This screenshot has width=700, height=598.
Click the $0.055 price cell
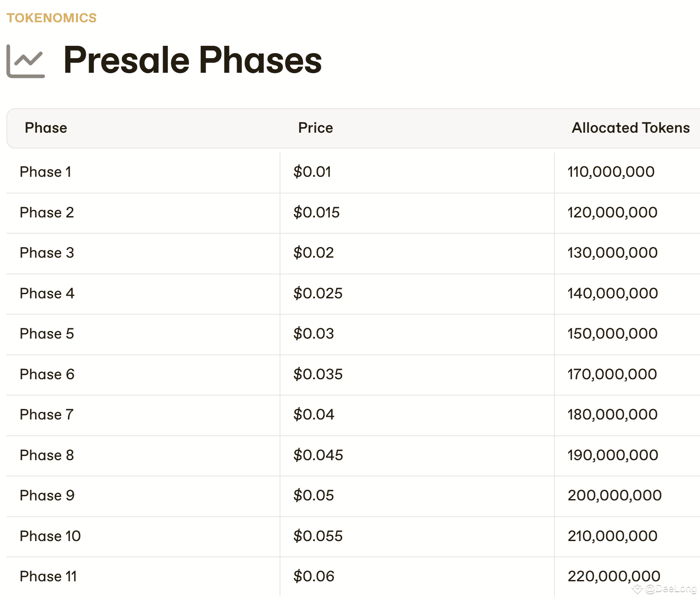318,536
